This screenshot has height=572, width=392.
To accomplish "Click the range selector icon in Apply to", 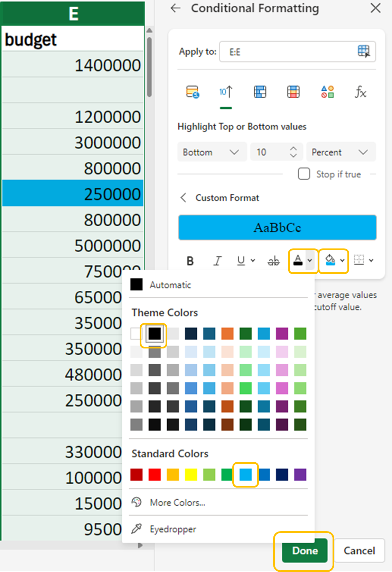I will pyautogui.click(x=363, y=52).
